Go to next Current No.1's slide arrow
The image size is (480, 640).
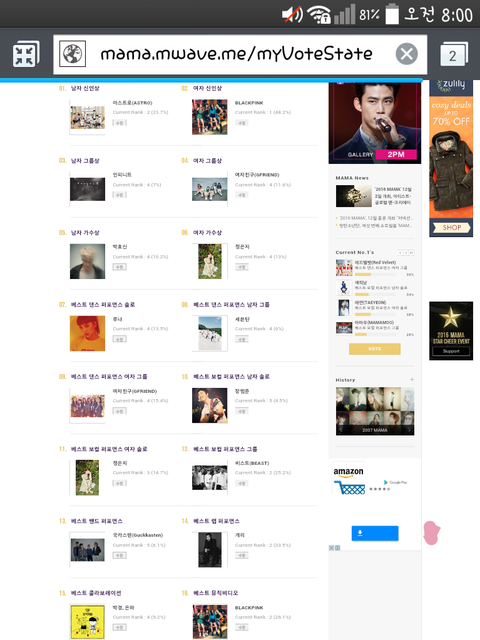[406, 253]
